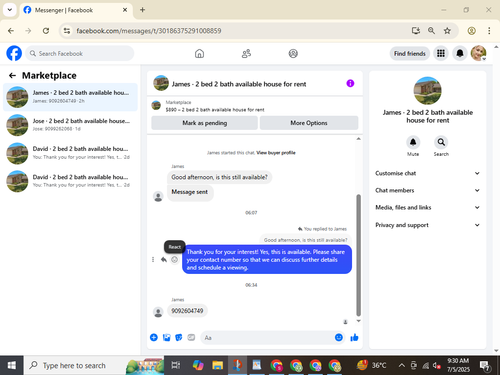The height and width of the screenshot is (375, 500).
Task: Go to the Home feed icon
Action: [199, 53]
